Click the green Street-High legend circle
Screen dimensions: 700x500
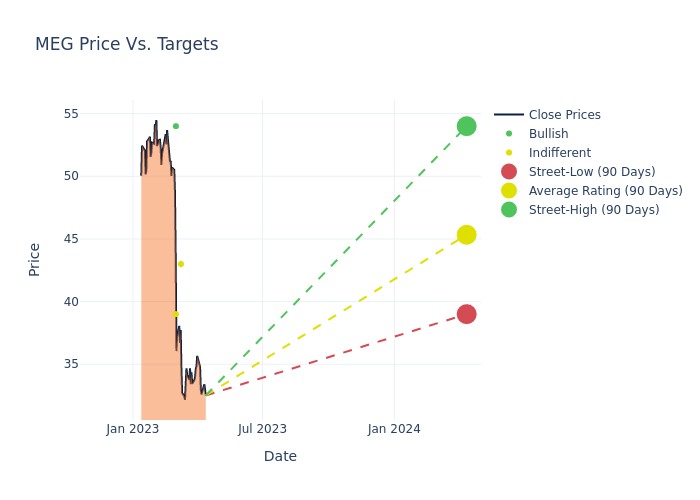pos(509,210)
